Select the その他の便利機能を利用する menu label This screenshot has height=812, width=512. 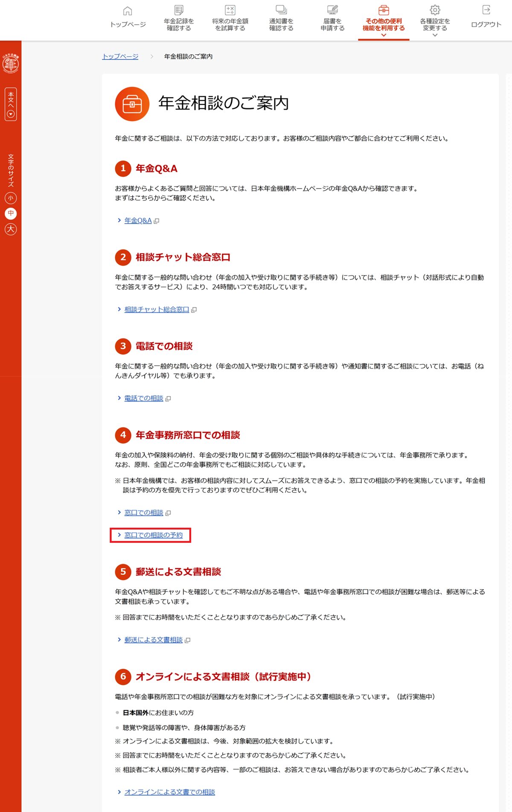384,24
